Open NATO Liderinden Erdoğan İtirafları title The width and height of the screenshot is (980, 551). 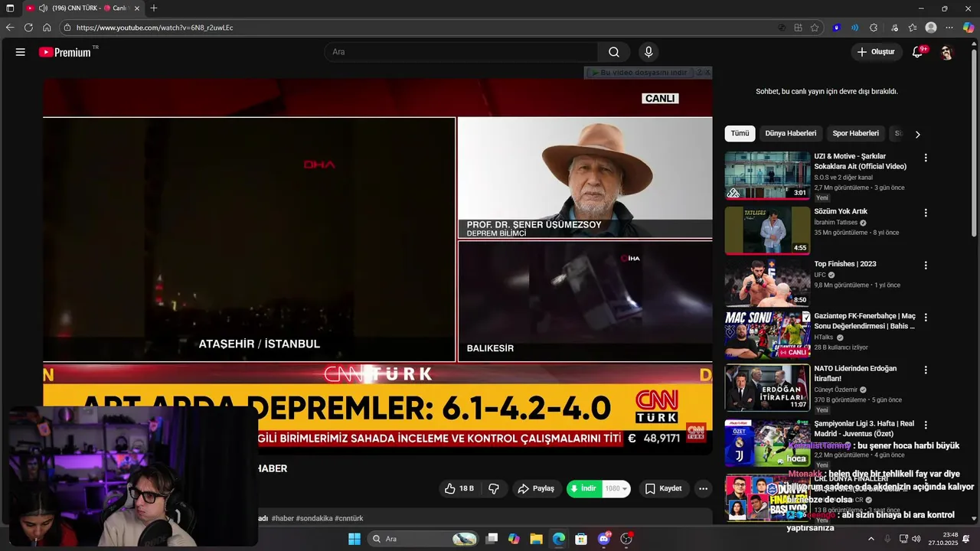click(855, 373)
